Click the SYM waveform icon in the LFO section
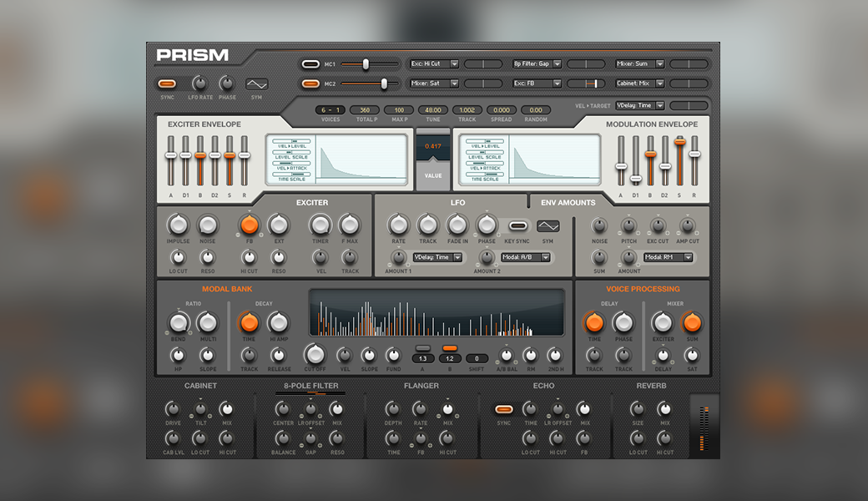This screenshot has width=868, height=501. (548, 225)
